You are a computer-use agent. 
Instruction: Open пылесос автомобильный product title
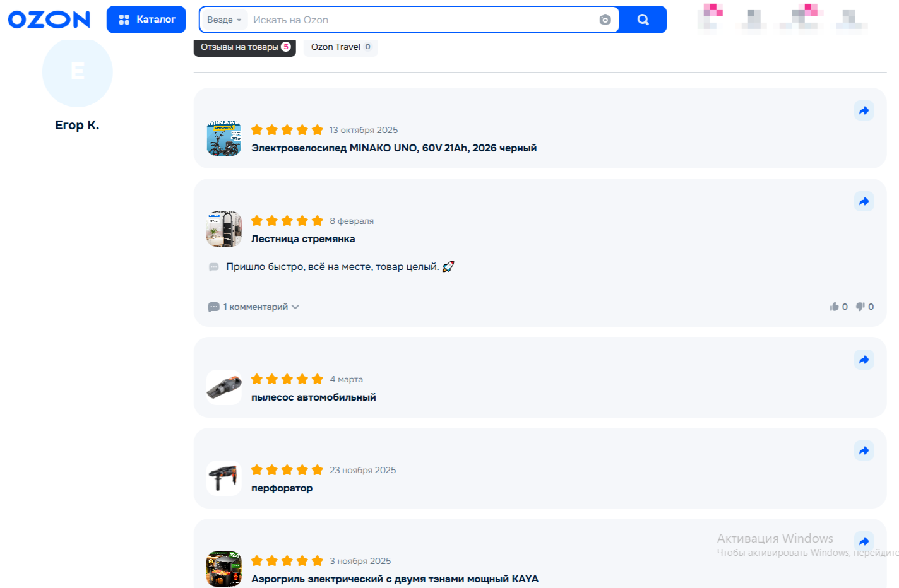click(314, 397)
